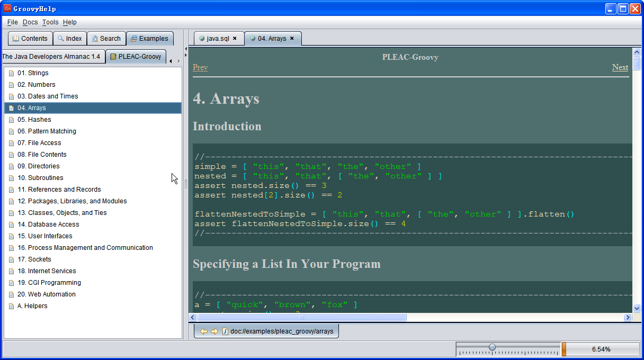
Task: Open 06. Pattern Matching example
Action: (93, 131)
